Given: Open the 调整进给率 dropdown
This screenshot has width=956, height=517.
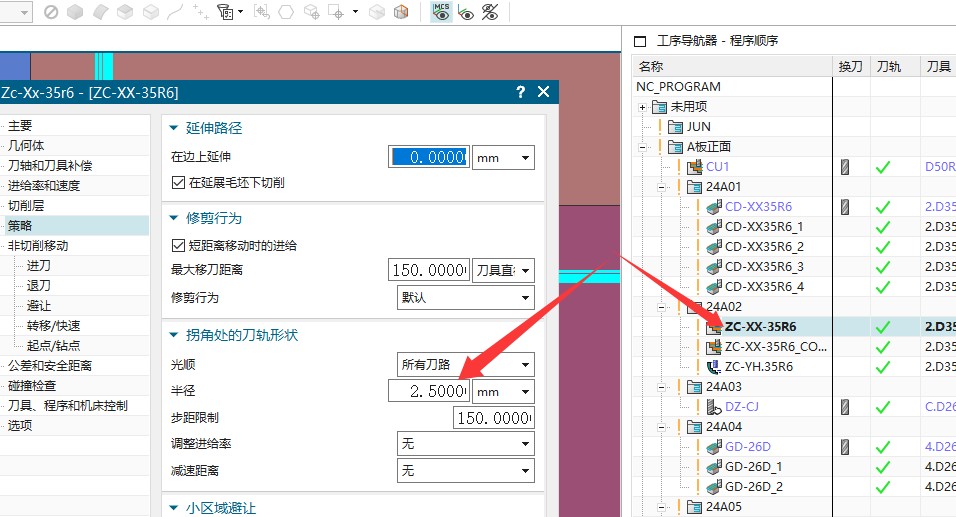Looking at the screenshot, I should [x=466, y=444].
